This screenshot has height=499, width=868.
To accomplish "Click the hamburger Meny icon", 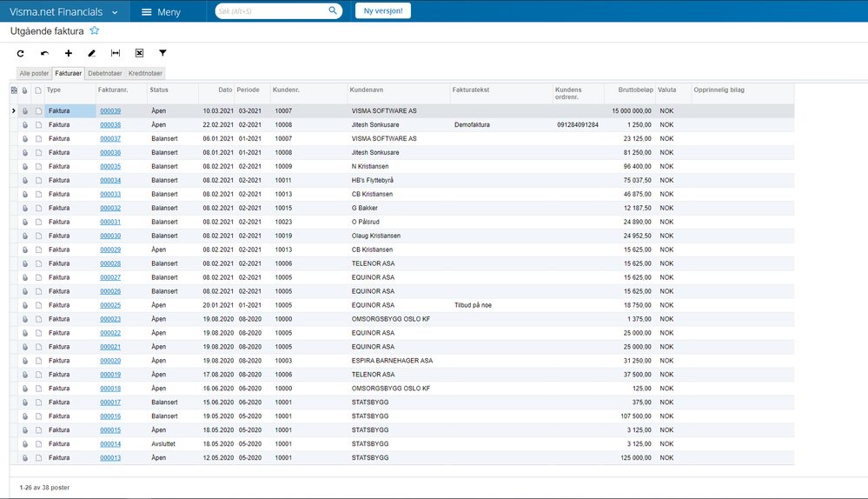I will (x=147, y=11).
